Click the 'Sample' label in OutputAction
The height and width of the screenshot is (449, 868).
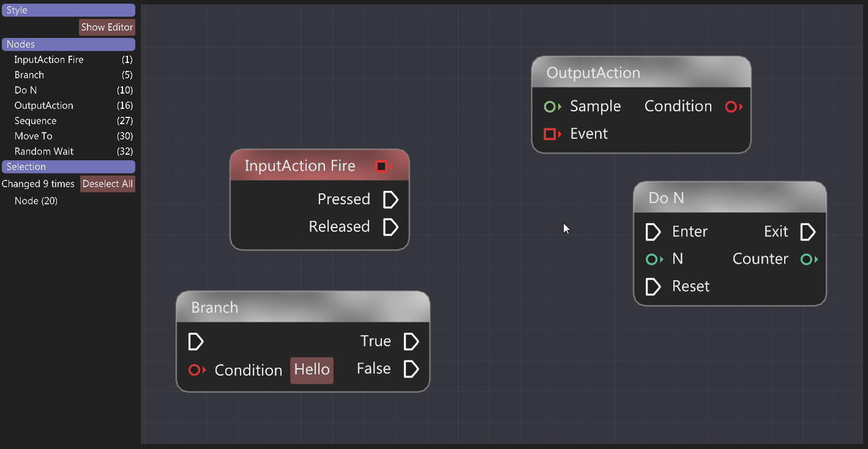tap(596, 106)
